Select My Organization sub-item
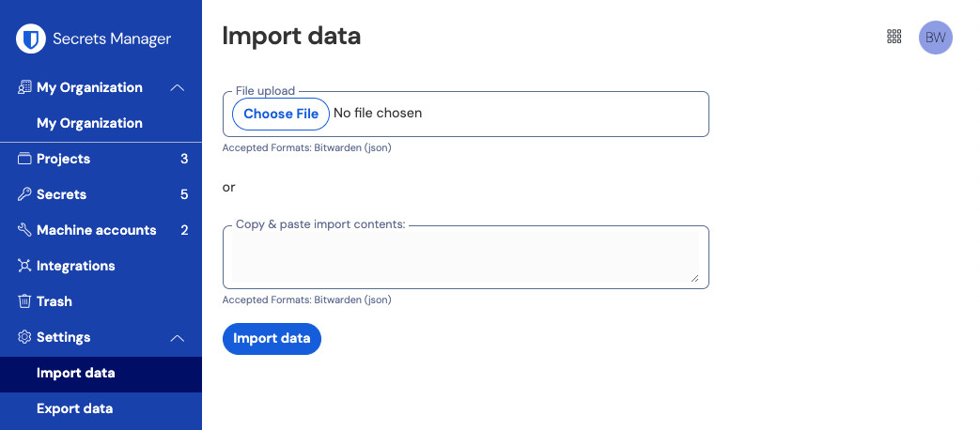Image resolution: width=980 pixels, height=430 pixels. 89,123
